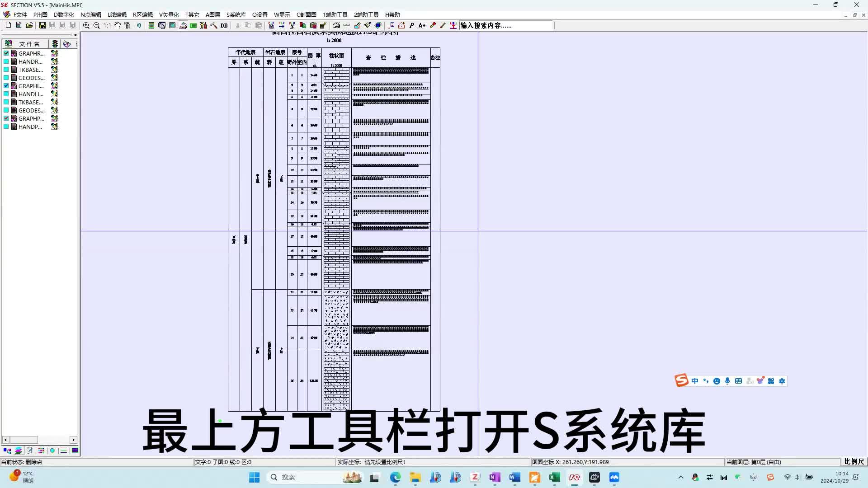Click the 文件名 column header
This screenshot has height=488, width=868.
click(x=26, y=44)
